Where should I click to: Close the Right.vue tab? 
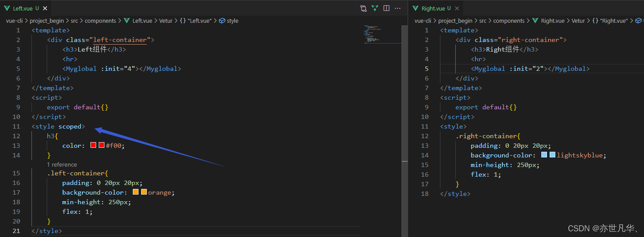[x=457, y=8]
